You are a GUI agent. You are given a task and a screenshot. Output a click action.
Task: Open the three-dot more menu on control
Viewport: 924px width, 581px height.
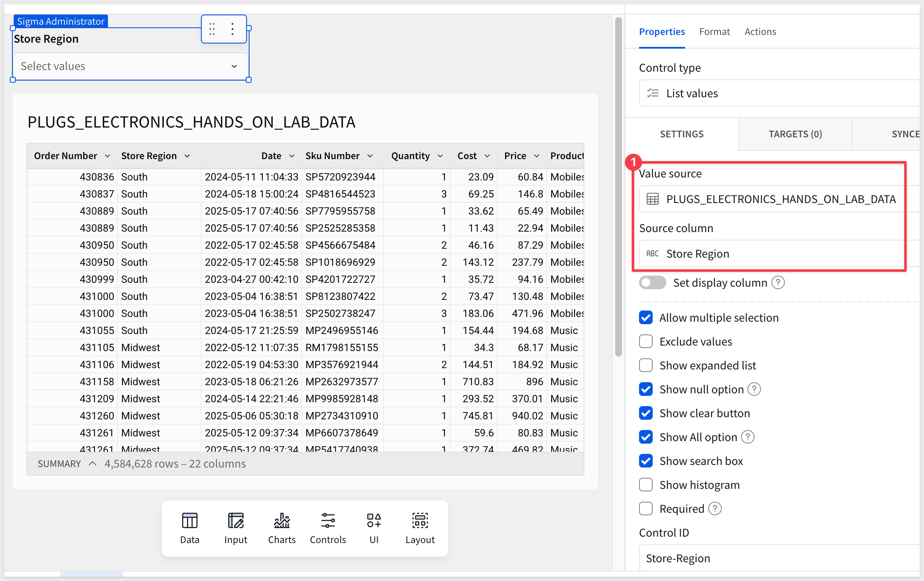(x=232, y=29)
